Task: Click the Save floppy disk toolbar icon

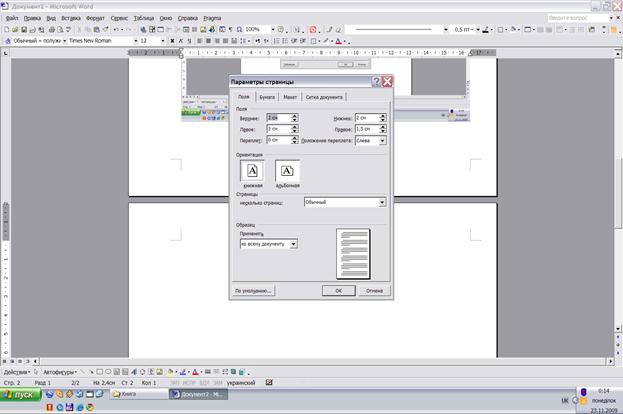Action: 24,29
